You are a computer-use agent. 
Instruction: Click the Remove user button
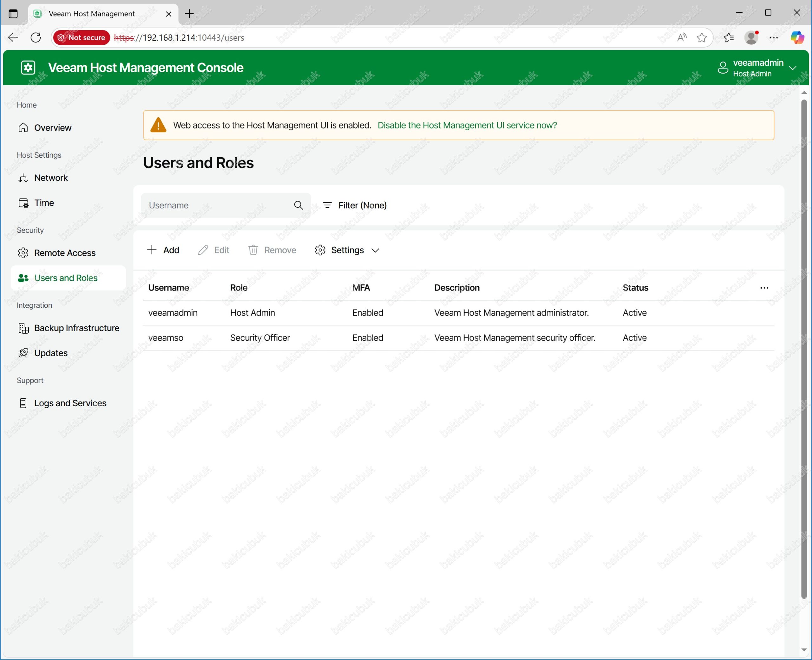click(272, 250)
